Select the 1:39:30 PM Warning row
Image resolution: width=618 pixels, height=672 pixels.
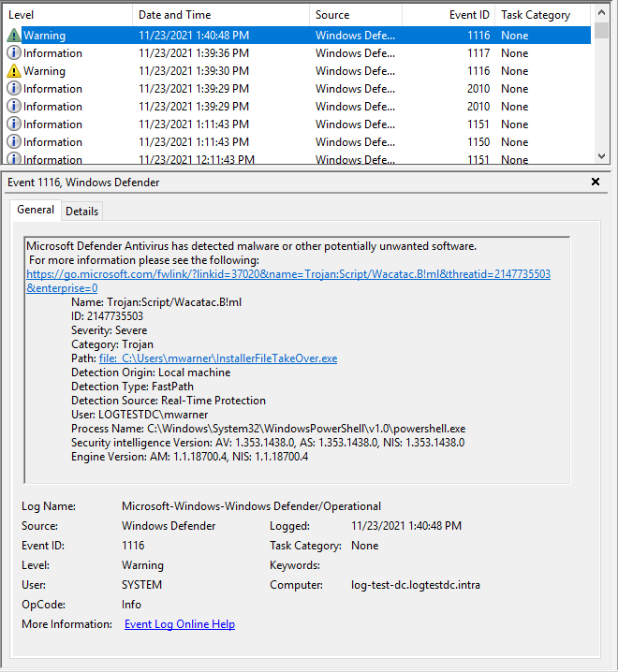pyautogui.click(x=298, y=71)
